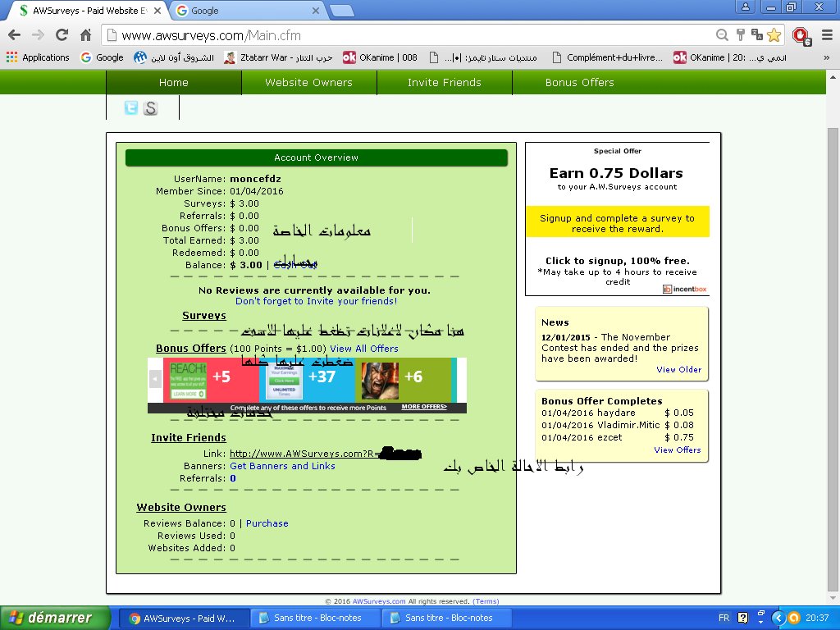Open the Invite Friends section heading
Screen dimensions: 840x630
pos(189,438)
